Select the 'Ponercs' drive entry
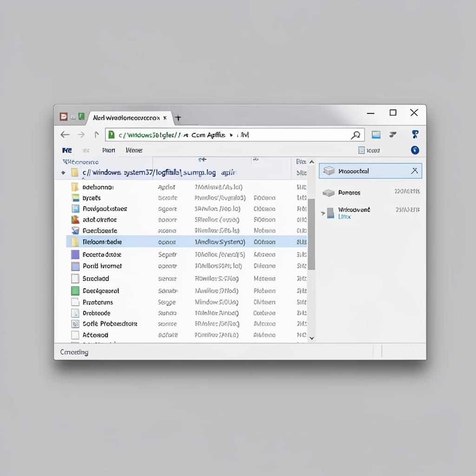The image size is (476, 476). point(371,192)
